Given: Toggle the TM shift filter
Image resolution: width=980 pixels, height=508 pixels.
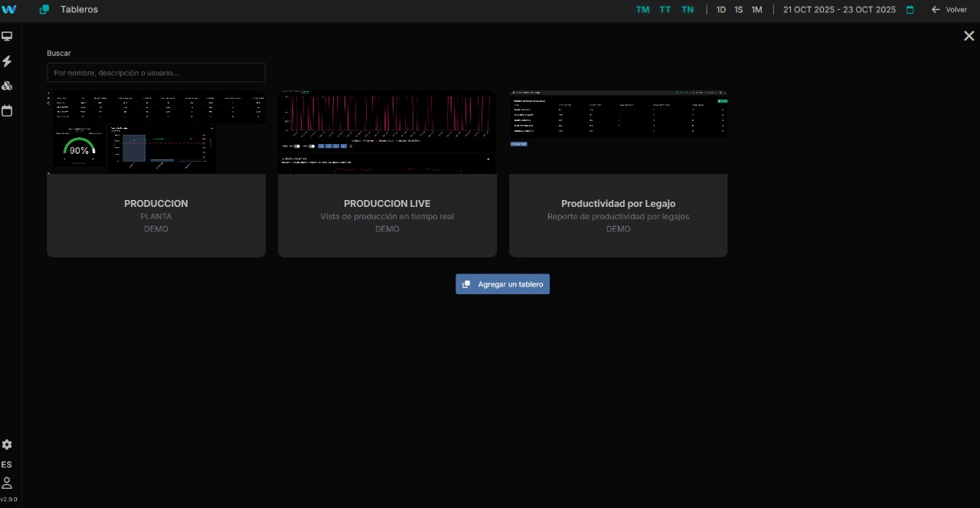Looking at the screenshot, I should [642, 10].
